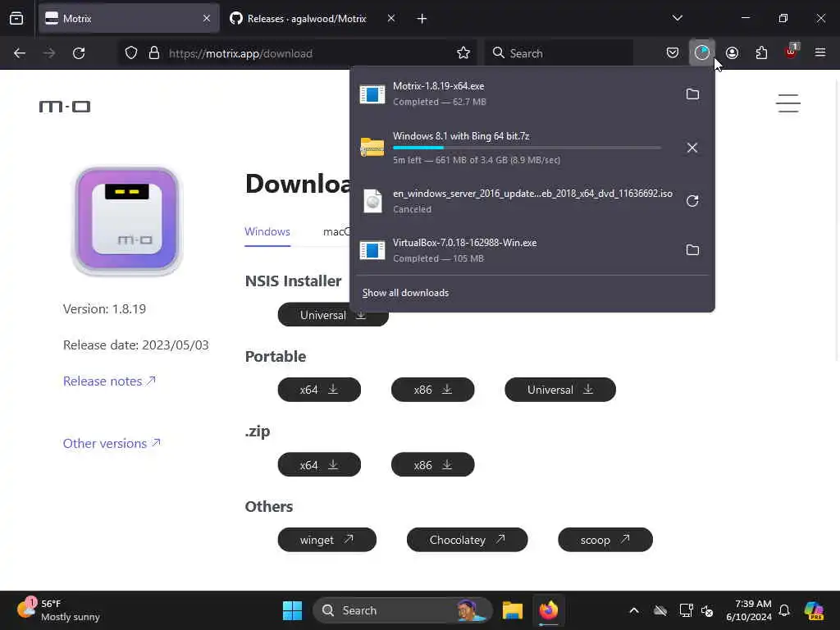Close the Motrix tab

pyautogui.click(x=207, y=19)
